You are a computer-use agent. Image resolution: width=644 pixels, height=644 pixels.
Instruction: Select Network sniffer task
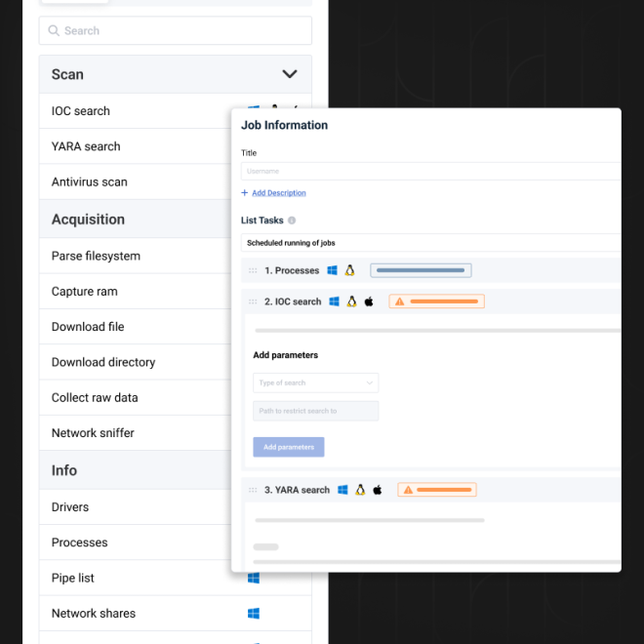[x=135, y=432]
